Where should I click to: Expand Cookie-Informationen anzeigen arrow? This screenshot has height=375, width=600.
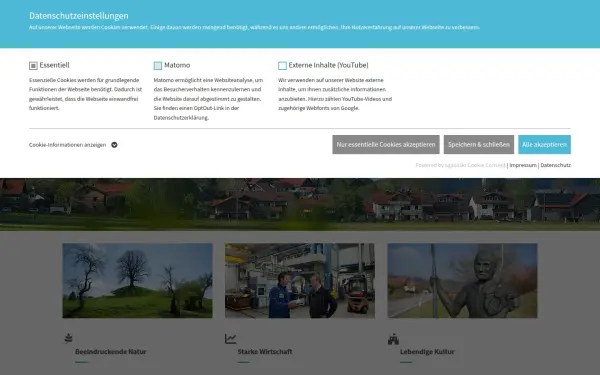[x=114, y=145]
